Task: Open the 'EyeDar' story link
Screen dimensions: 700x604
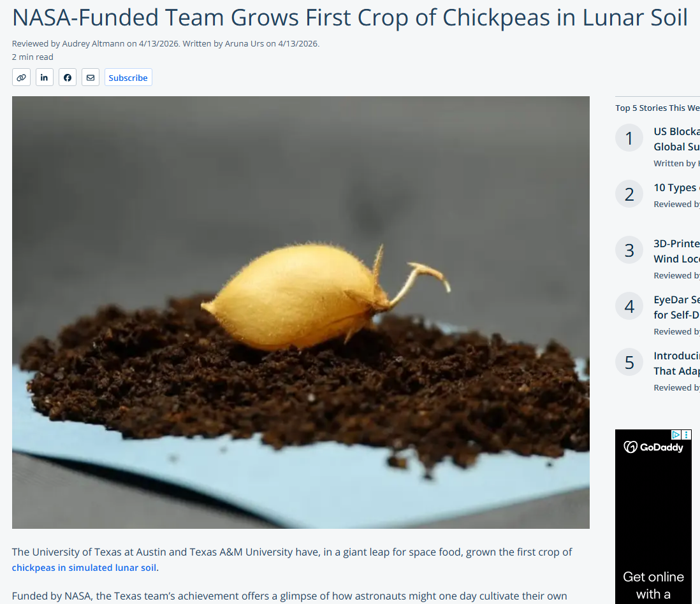Action: (677, 307)
